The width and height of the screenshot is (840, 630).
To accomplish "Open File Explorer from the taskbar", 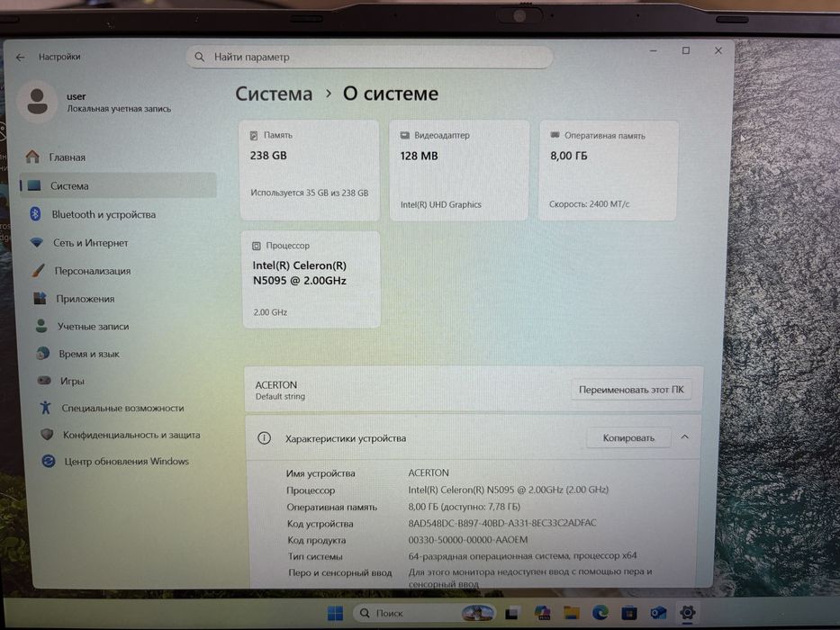I will [x=572, y=613].
